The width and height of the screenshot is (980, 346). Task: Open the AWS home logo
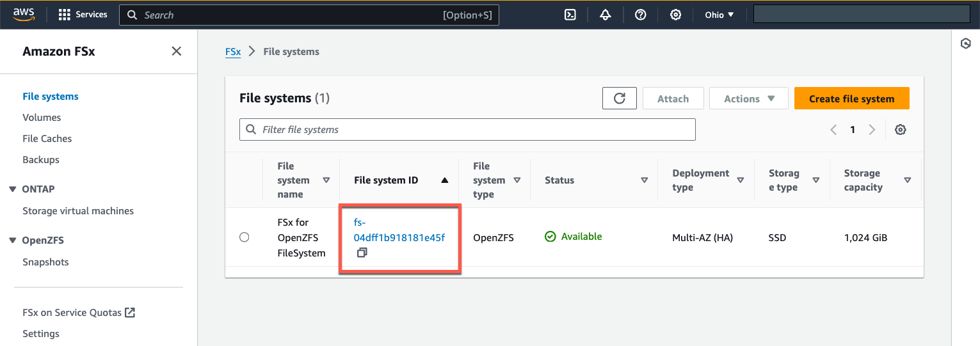(24, 14)
